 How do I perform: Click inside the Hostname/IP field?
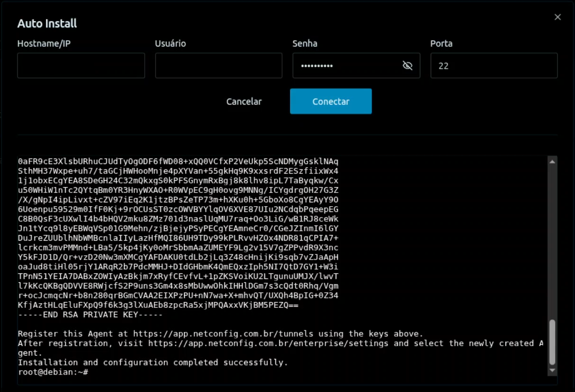80,66
